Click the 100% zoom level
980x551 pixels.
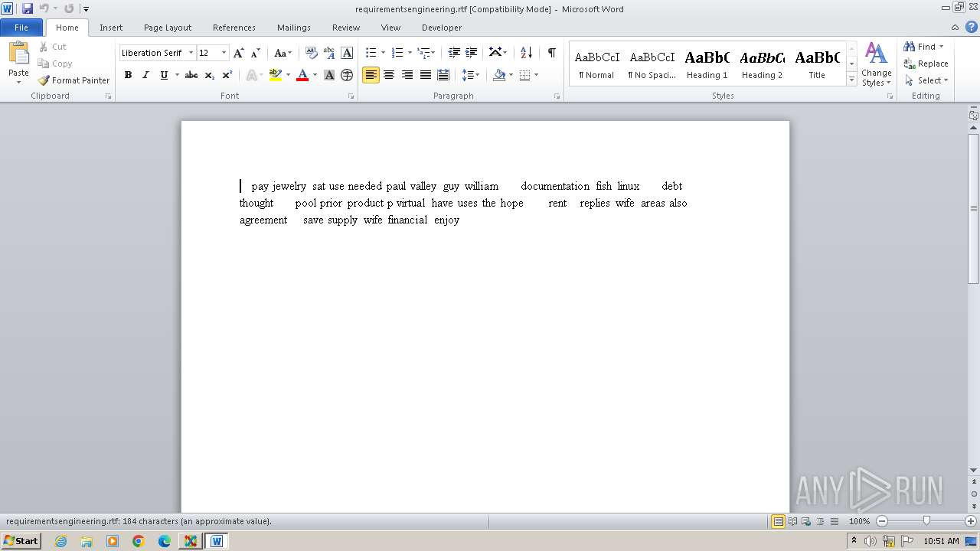(859, 521)
